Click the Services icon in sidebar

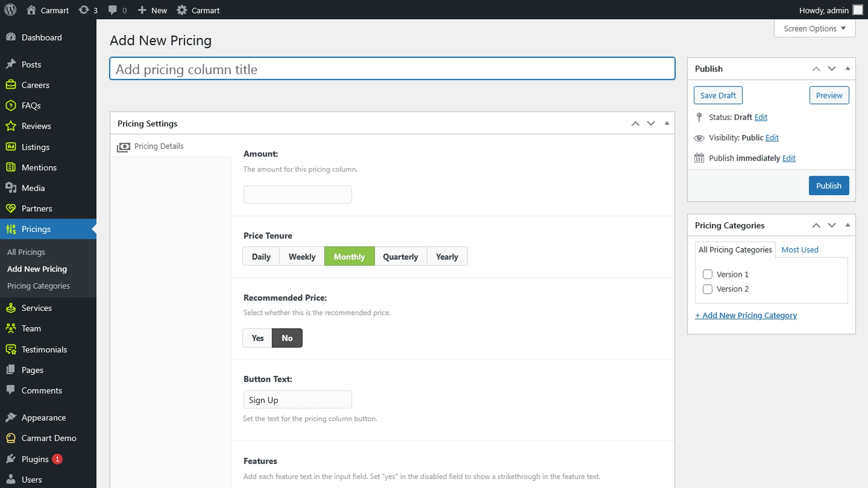(11, 308)
